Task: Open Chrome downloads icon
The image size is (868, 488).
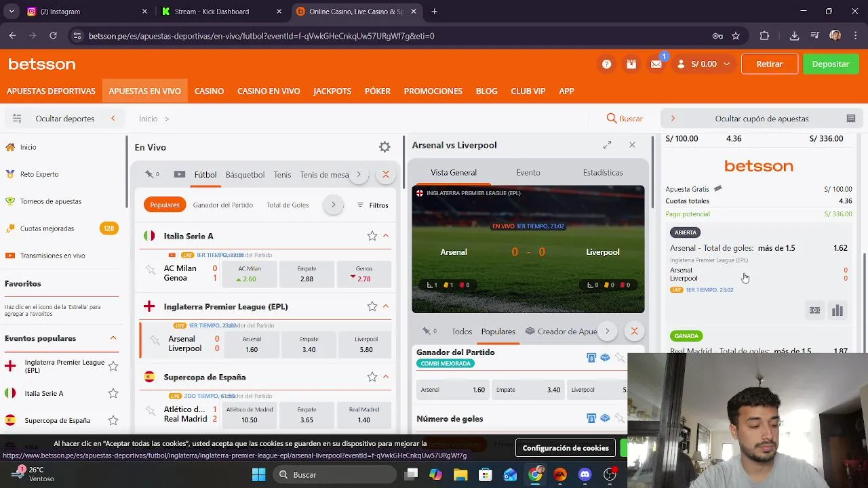Action: 794,36
